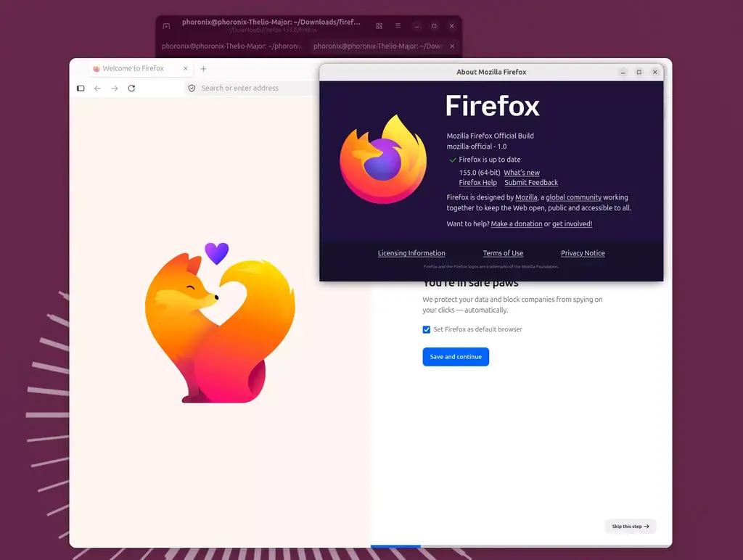
Task: Click the Make a donation link
Action: pos(517,223)
